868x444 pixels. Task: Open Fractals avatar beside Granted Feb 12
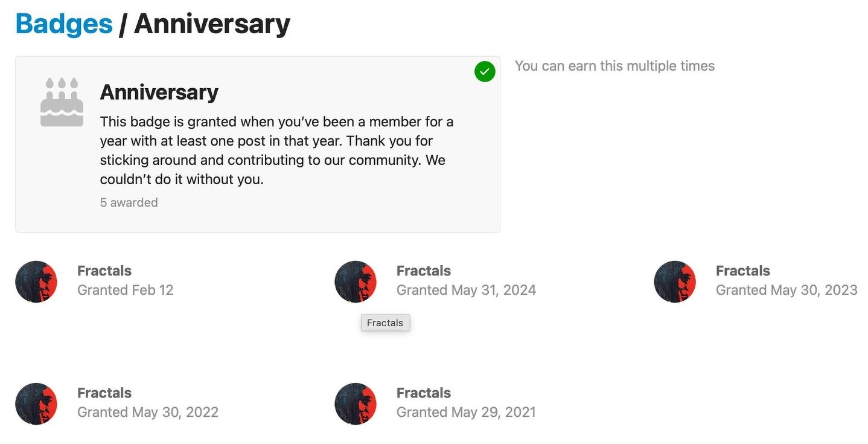tap(36, 282)
